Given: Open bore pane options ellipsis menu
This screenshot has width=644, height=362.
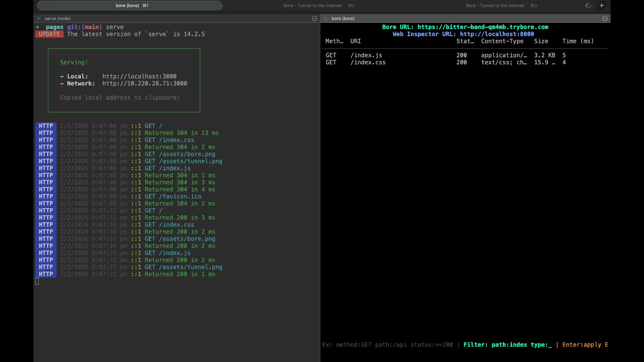Looking at the screenshot, I should tap(605, 18).
